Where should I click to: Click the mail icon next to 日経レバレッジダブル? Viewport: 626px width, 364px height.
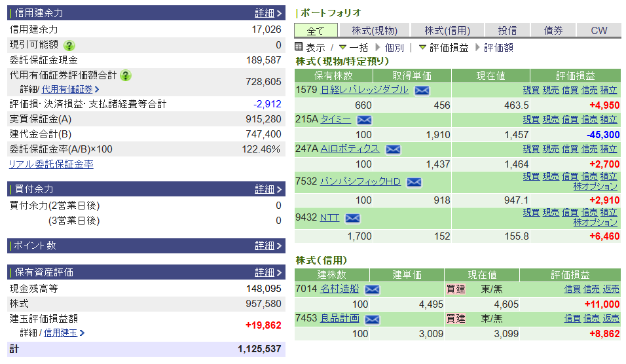point(422,90)
